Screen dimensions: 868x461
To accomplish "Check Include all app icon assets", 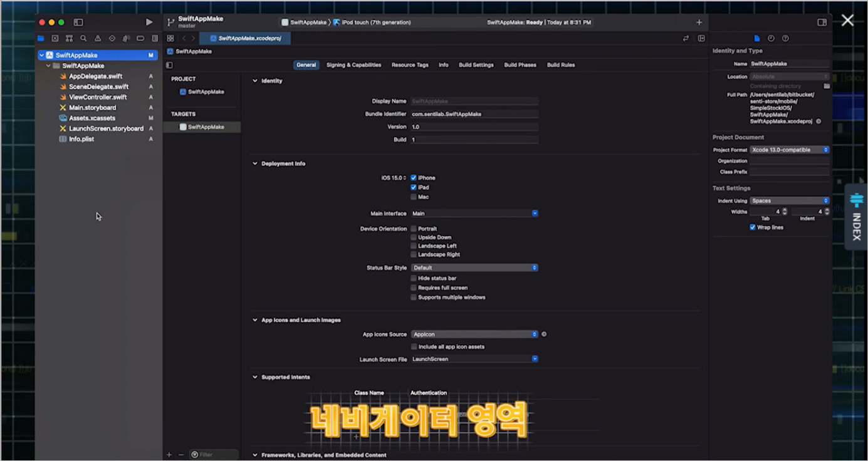I will [x=414, y=346].
